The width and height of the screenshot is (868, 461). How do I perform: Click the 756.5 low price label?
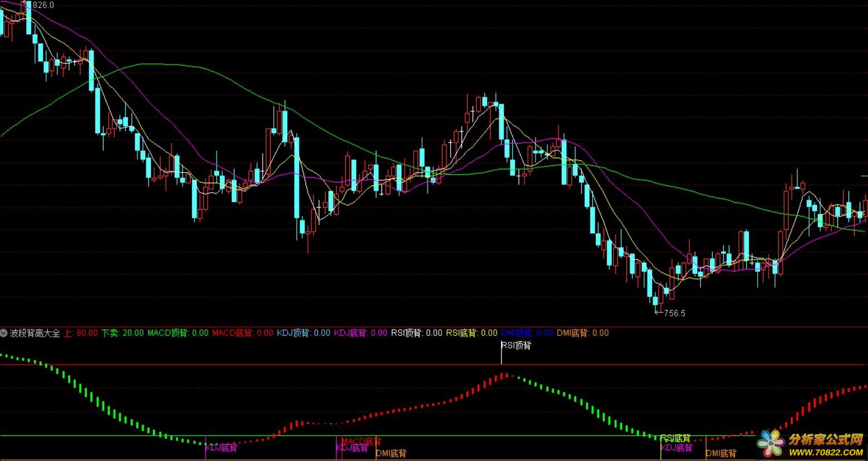[x=674, y=313]
